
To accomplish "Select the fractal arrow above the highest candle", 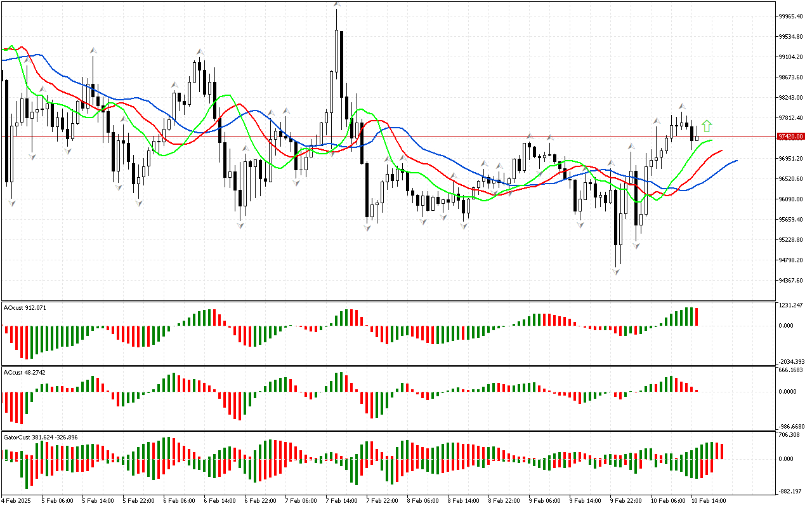I will [336, 4].
